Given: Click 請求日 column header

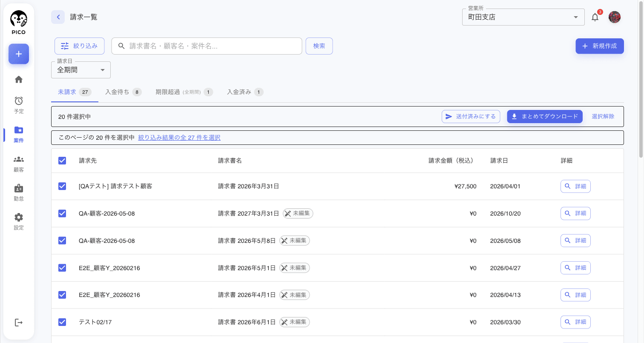Looking at the screenshot, I should 499,161.
